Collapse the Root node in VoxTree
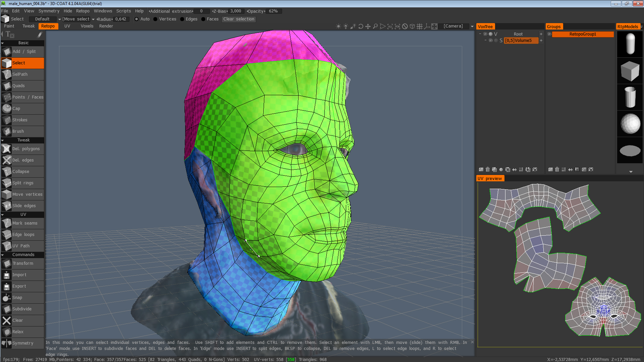Image resolution: width=644 pixels, height=362 pixels. click(x=480, y=34)
